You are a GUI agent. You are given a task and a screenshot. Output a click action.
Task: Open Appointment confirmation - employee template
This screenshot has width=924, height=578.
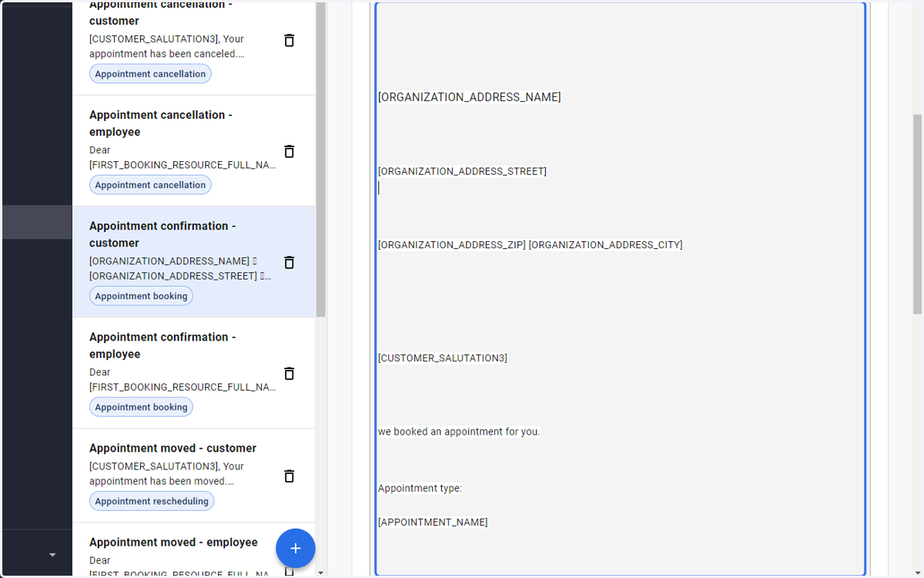tap(193, 373)
